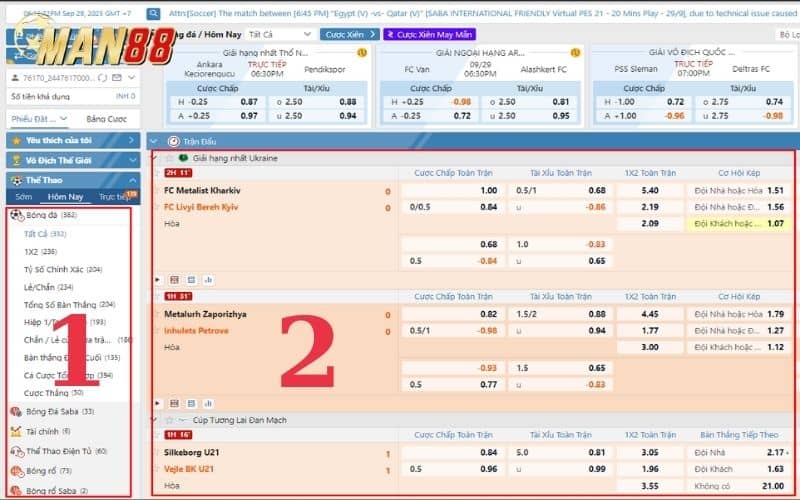Switch to the Trực tiếp live tab

117,197
